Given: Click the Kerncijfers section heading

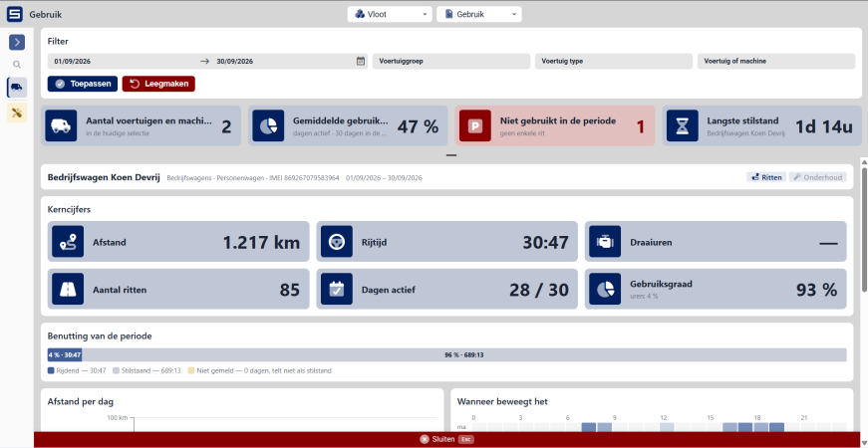Looking at the screenshot, I should pos(69,210).
